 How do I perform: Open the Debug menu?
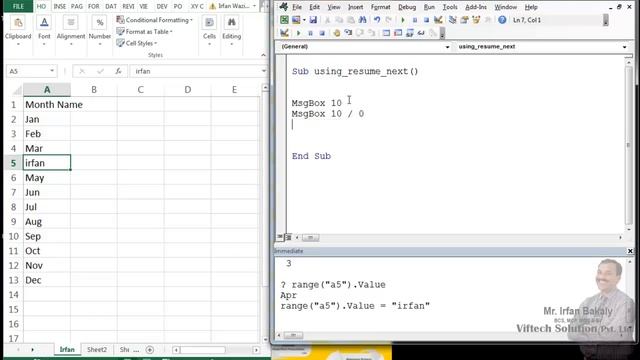pyautogui.click(x=407, y=7)
